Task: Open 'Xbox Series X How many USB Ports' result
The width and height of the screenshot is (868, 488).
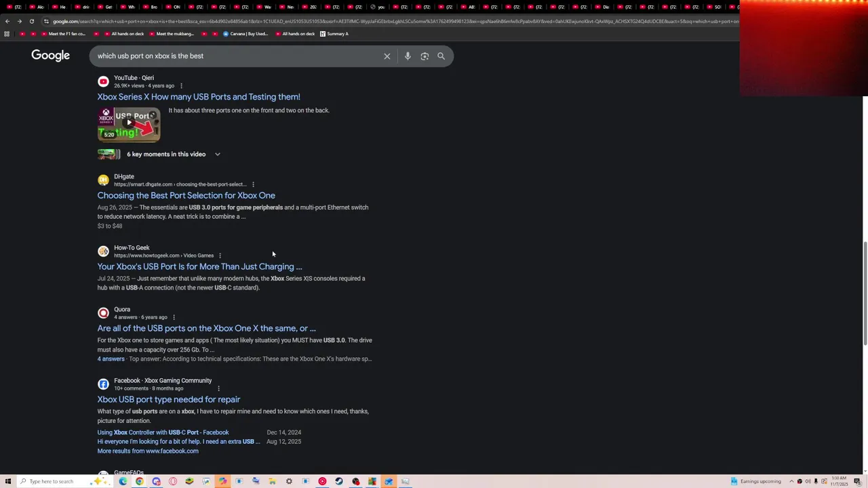Action: [x=199, y=97]
